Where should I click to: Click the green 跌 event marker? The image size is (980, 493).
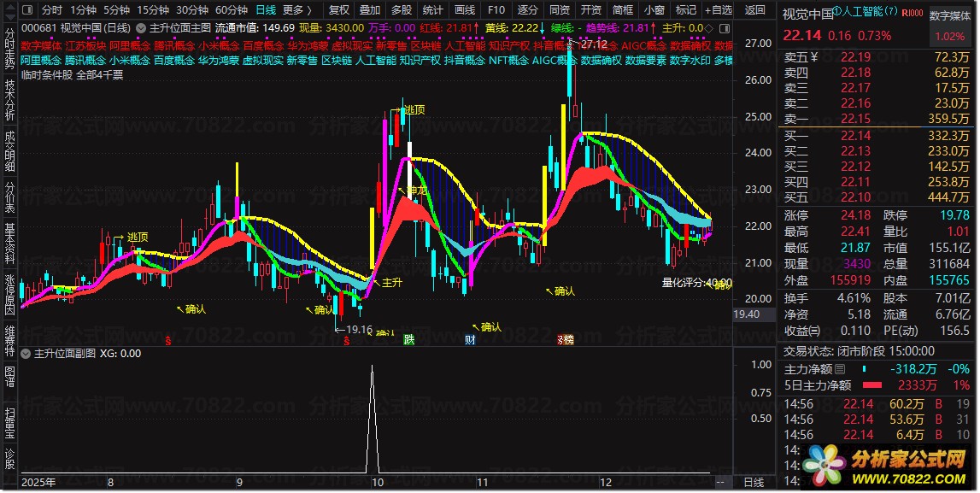(409, 339)
